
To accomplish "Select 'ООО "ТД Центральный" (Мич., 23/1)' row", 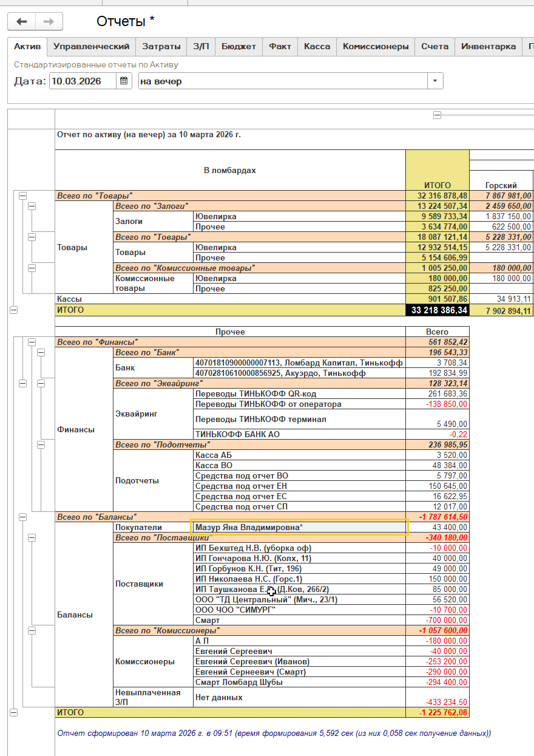I will tap(299, 599).
